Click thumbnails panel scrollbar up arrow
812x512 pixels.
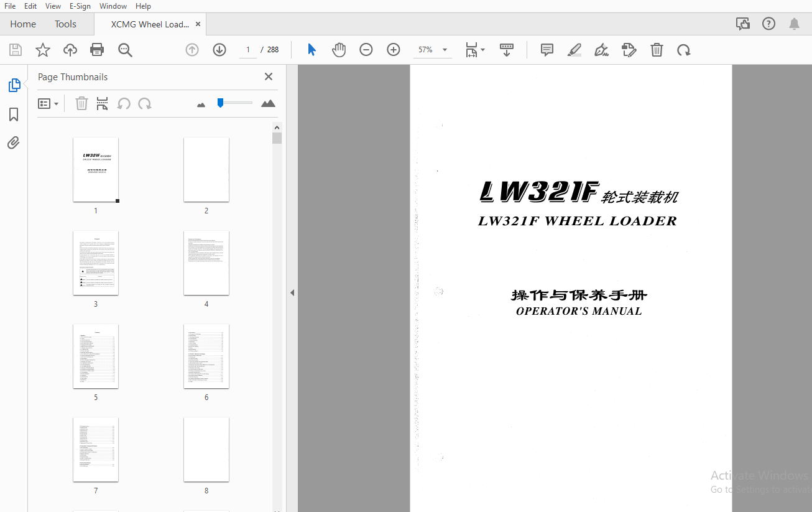click(277, 128)
